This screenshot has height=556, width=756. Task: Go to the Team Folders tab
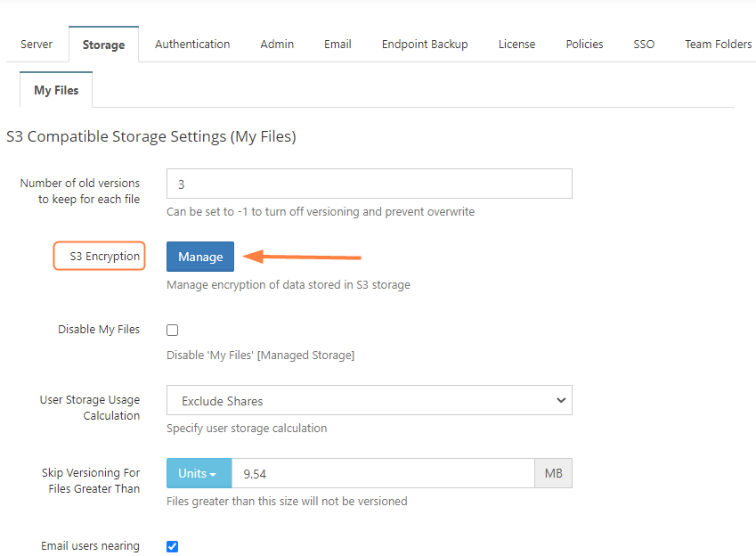pyautogui.click(x=718, y=44)
